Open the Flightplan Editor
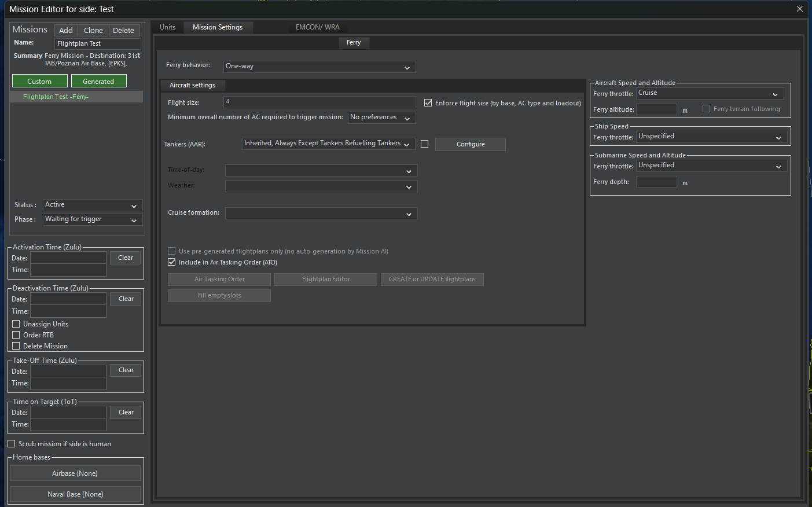Viewport: 812px width, 507px height. click(326, 280)
